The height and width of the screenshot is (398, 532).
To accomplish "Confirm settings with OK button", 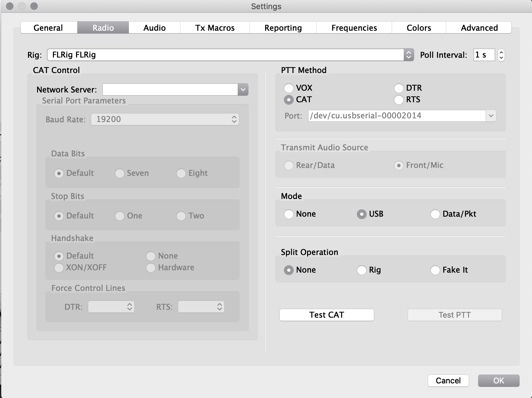I will point(499,381).
